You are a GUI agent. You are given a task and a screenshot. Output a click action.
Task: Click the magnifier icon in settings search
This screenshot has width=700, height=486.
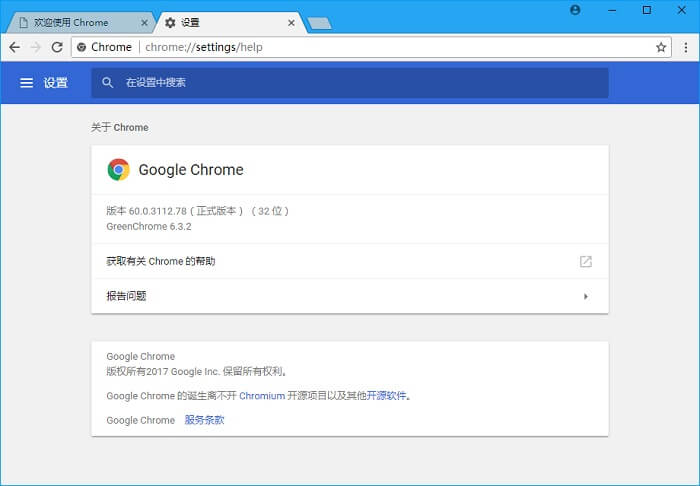tap(107, 83)
